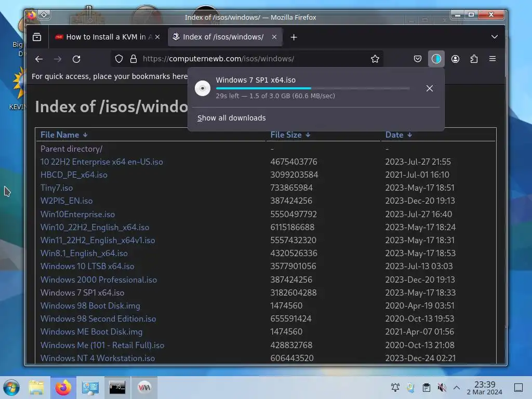
Task: Open Firefox View recent browsing icon
Action: point(37,37)
